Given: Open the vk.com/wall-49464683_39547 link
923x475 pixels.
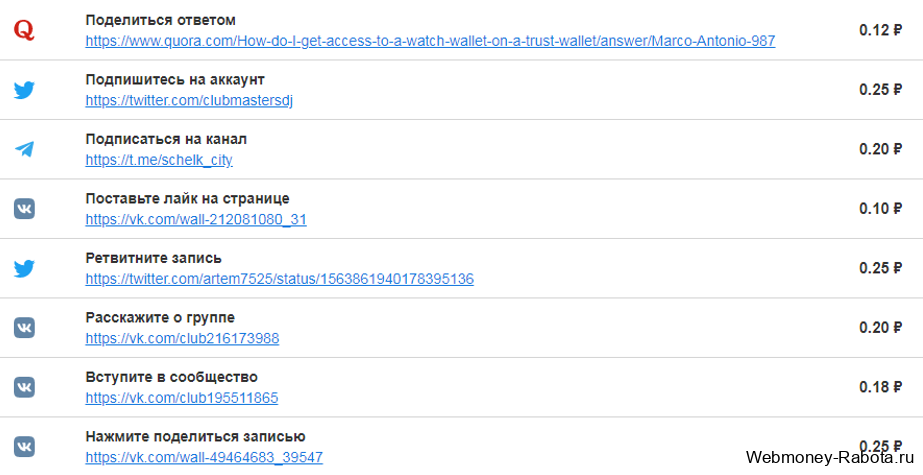Looking at the screenshot, I should coord(204,457).
